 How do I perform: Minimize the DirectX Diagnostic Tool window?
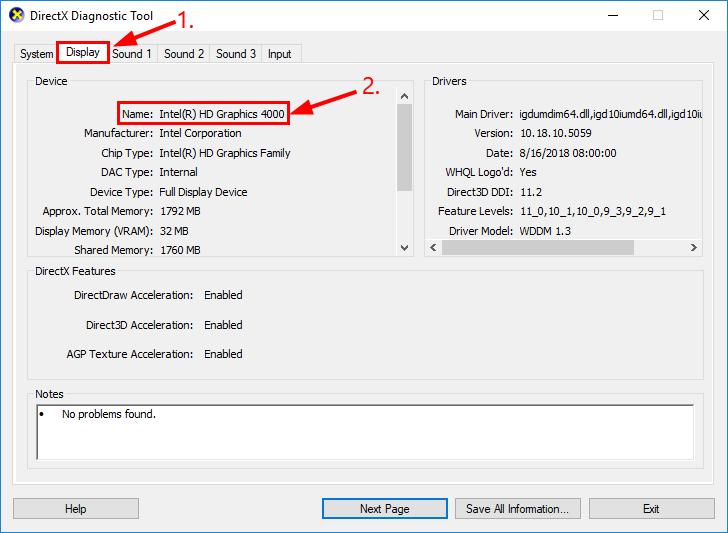tap(613, 15)
